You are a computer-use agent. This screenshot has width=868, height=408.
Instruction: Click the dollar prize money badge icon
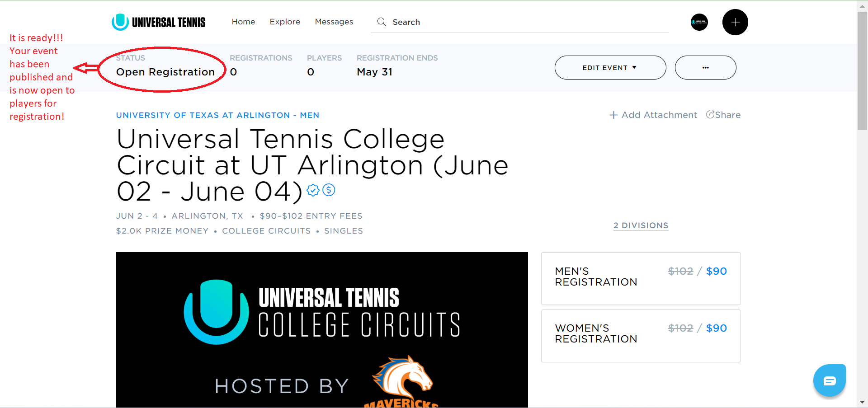[329, 190]
